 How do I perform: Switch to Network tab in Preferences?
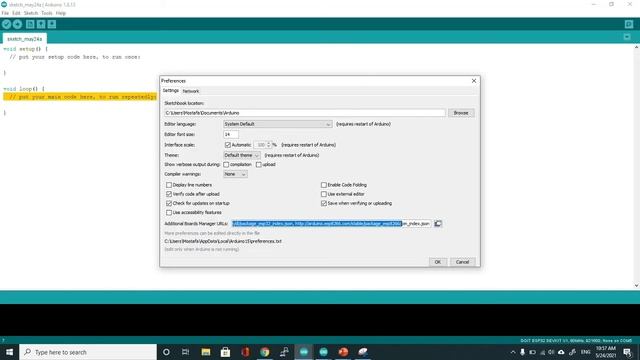(x=191, y=91)
